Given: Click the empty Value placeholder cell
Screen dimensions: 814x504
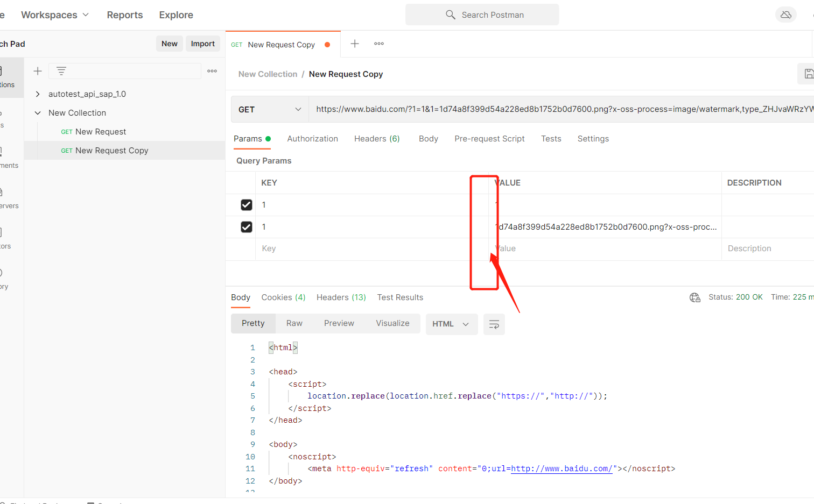Looking at the screenshot, I should [x=605, y=249].
